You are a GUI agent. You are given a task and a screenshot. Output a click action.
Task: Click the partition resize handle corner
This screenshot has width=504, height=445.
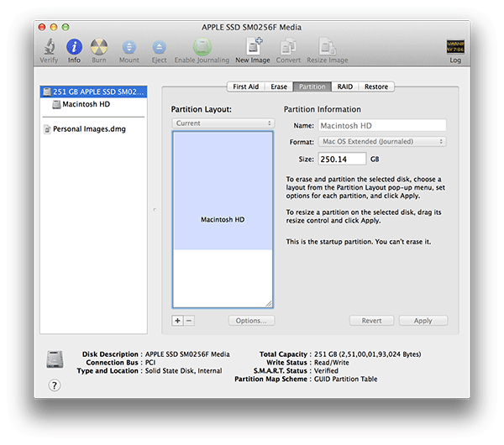pyautogui.click(x=269, y=303)
